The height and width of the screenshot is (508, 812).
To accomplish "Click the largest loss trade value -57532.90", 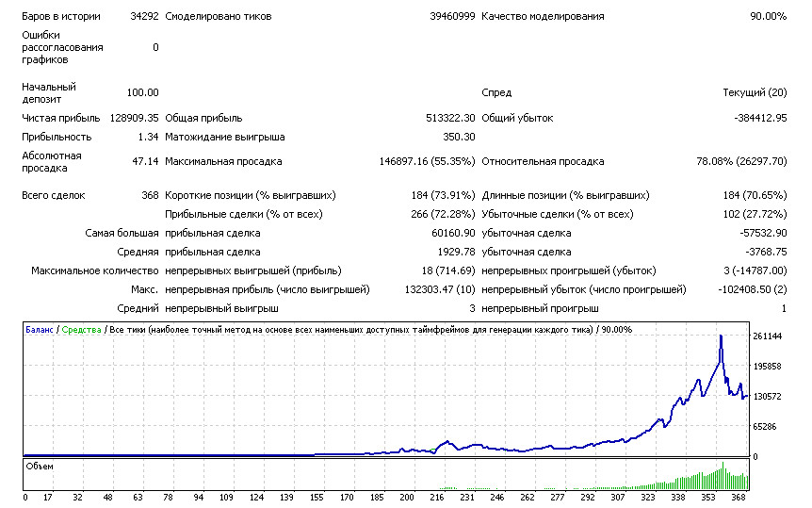I will coord(763,234).
